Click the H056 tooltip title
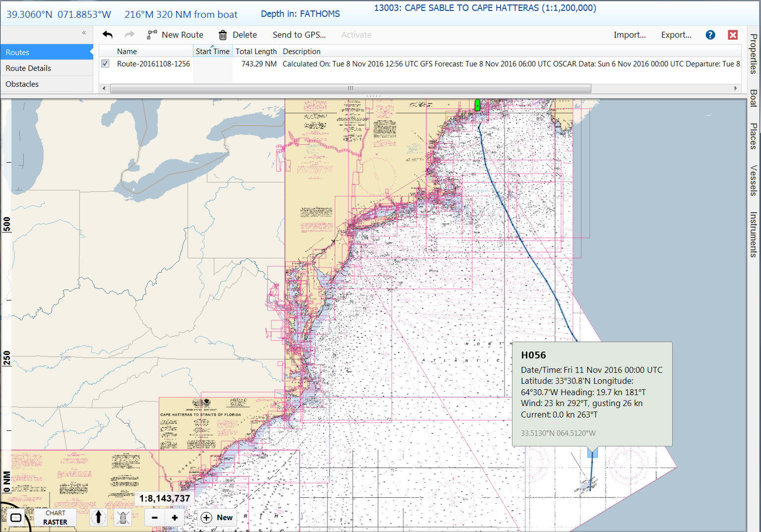 tap(533, 355)
